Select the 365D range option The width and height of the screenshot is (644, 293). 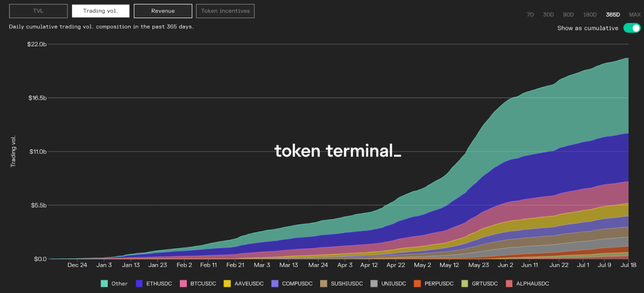(x=613, y=14)
